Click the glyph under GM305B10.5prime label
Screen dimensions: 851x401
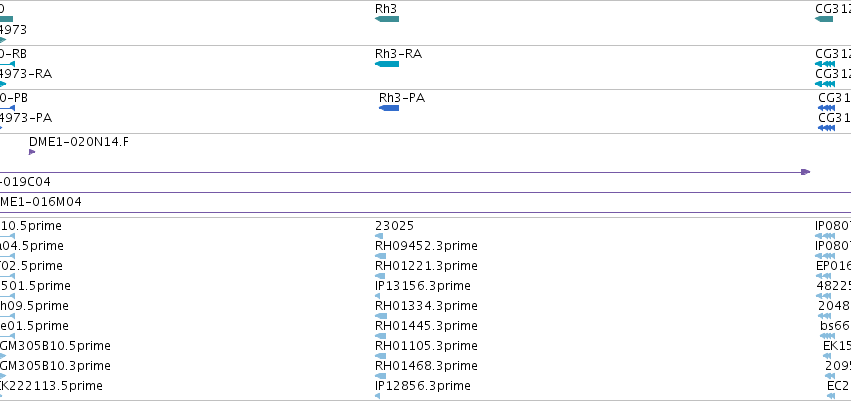coord(3,357)
